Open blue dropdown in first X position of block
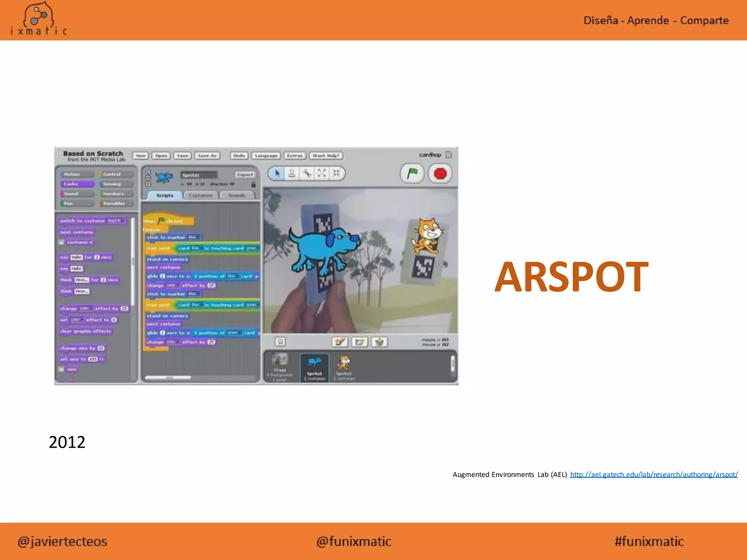The height and width of the screenshot is (560, 747). (232, 276)
